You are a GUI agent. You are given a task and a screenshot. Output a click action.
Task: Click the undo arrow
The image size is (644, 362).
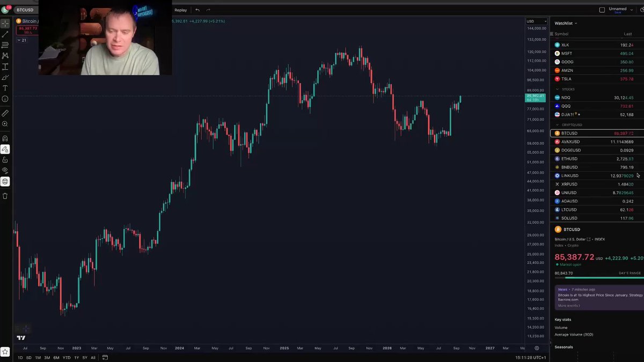197,10
